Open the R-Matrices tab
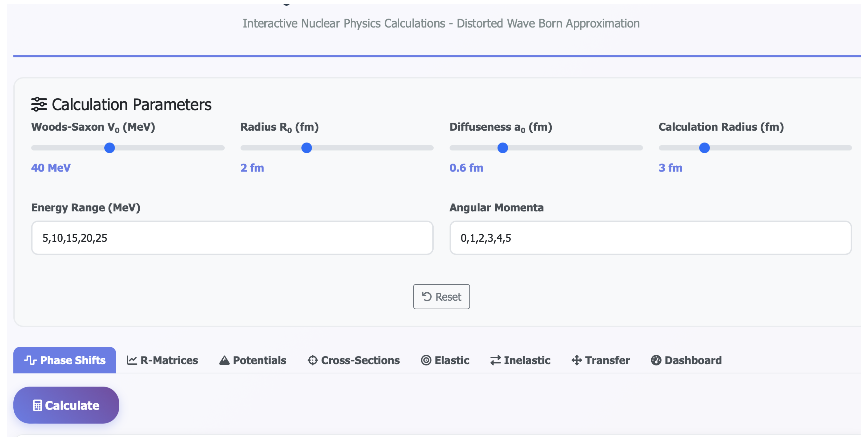The height and width of the screenshot is (441, 868). [162, 360]
